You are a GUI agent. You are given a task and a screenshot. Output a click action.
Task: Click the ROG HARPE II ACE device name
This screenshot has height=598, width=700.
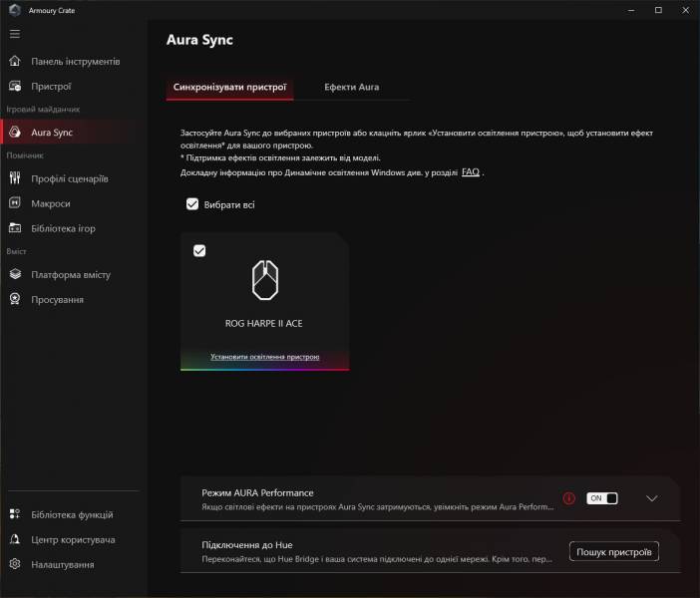click(x=264, y=324)
